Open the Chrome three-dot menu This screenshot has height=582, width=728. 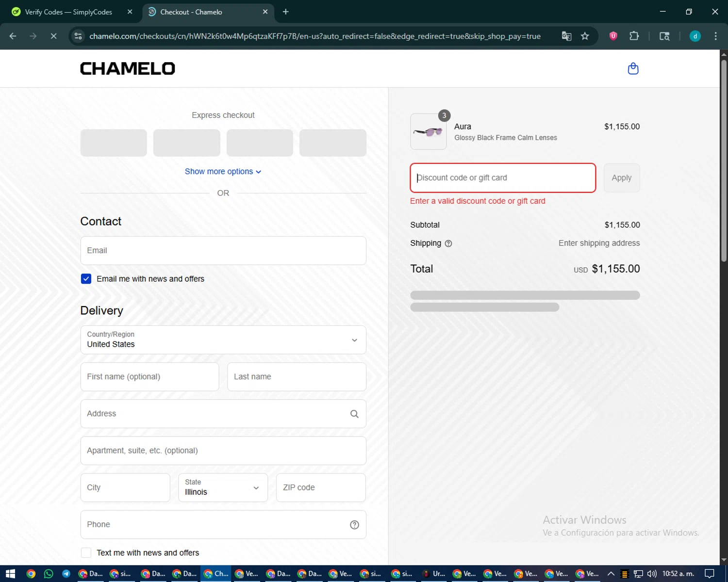coord(715,36)
